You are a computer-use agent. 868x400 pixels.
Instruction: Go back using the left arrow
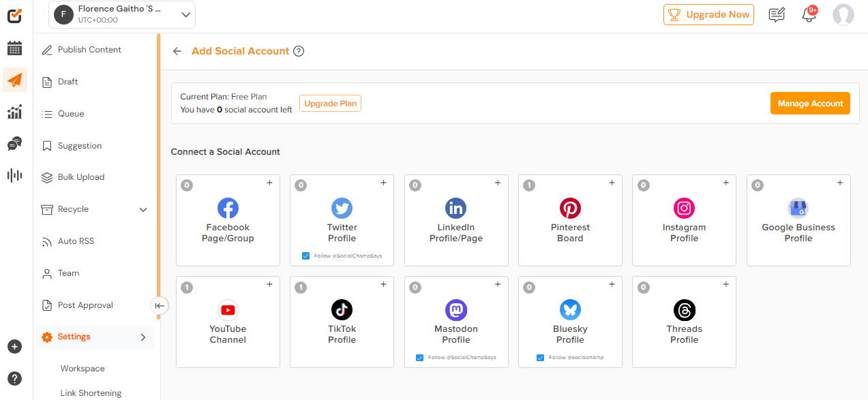(177, 51)
